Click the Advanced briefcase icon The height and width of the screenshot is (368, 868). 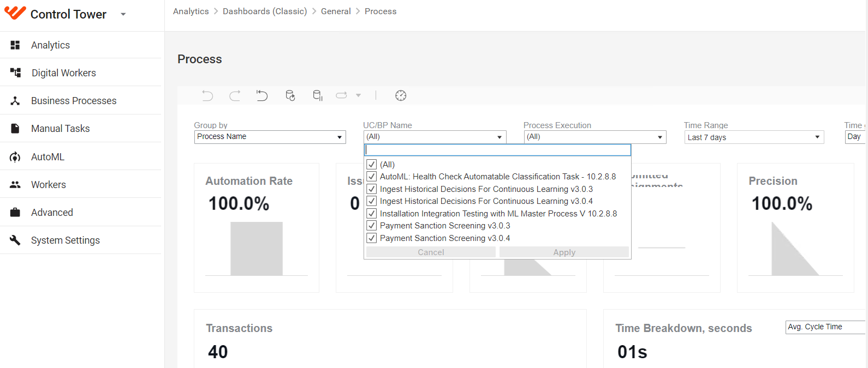click(15, 212)
